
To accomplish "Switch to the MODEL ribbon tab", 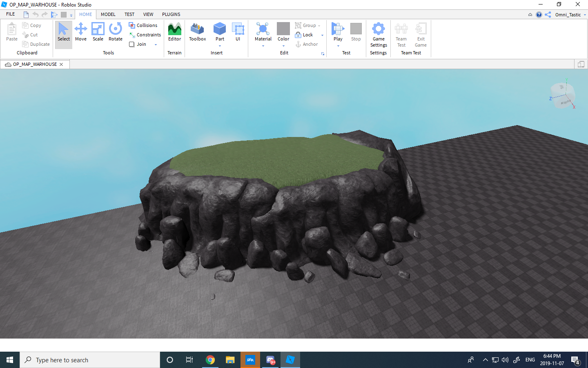I will click(108, 14).
